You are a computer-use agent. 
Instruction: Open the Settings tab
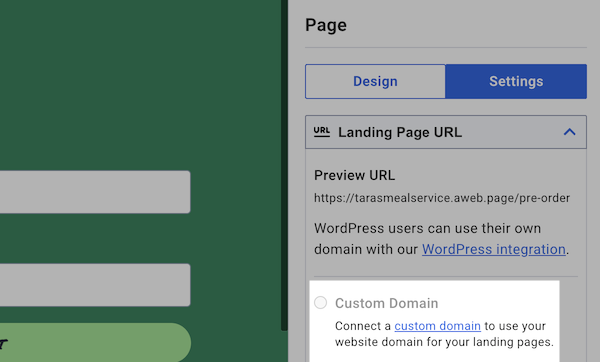click(x=516, y=82)
